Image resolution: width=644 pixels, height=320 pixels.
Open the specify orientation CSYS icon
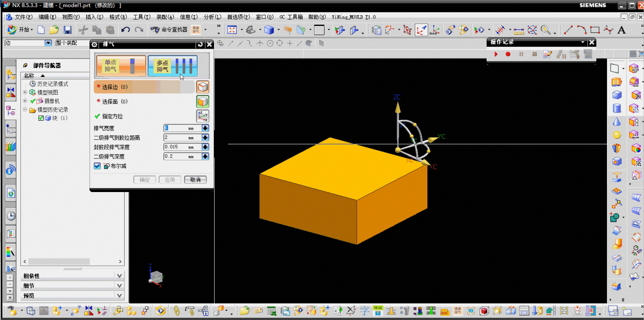(x=203, y=116)
